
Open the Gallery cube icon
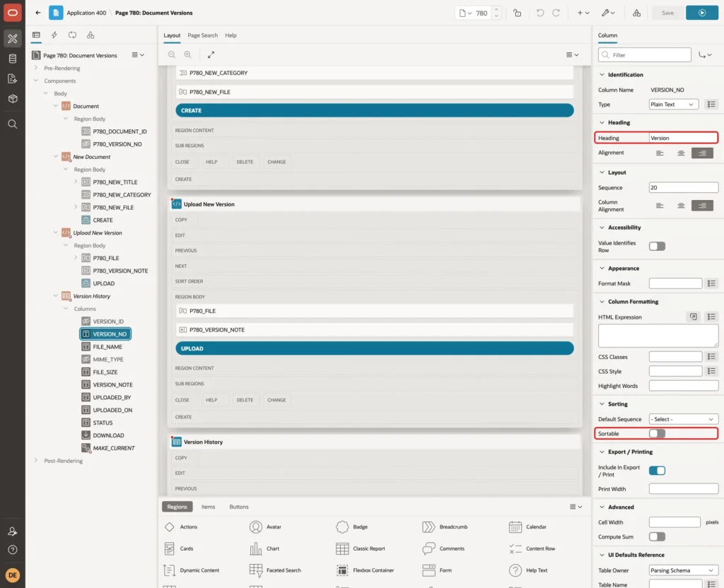coord(13,99)
